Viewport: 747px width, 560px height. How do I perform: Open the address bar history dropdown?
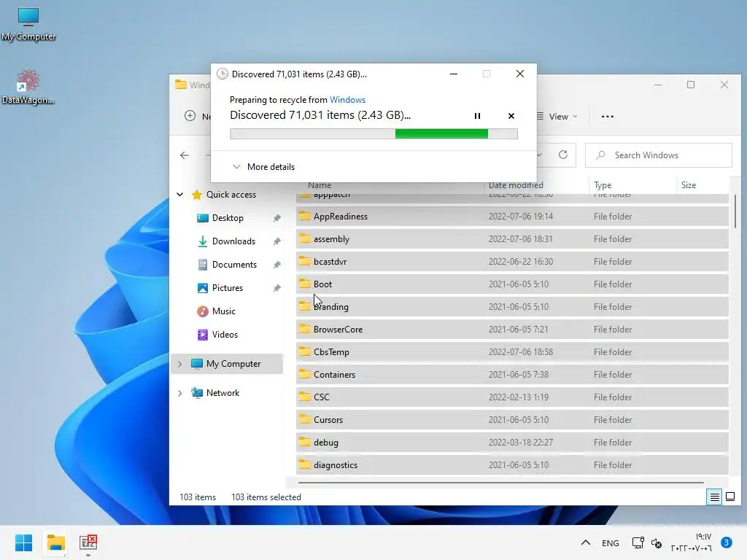[540, 155]
